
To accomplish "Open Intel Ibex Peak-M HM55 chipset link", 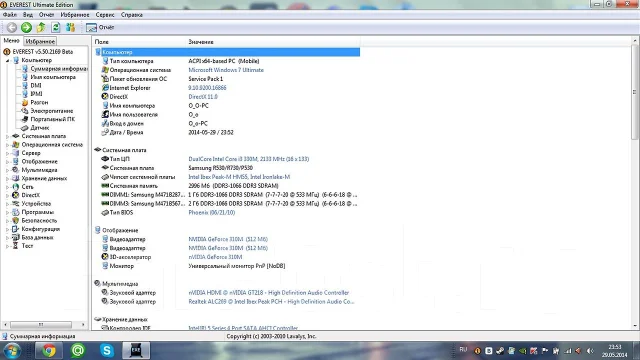I will click(x=239, y=177).
